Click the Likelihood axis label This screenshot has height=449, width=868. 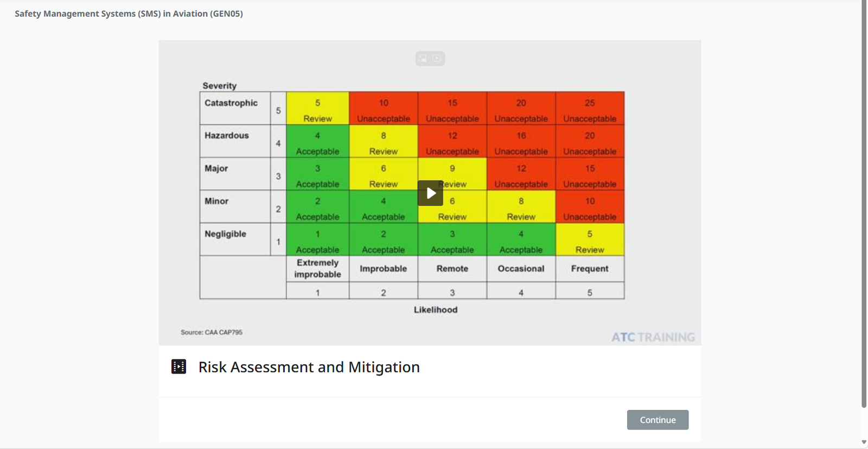coord(436,310)
